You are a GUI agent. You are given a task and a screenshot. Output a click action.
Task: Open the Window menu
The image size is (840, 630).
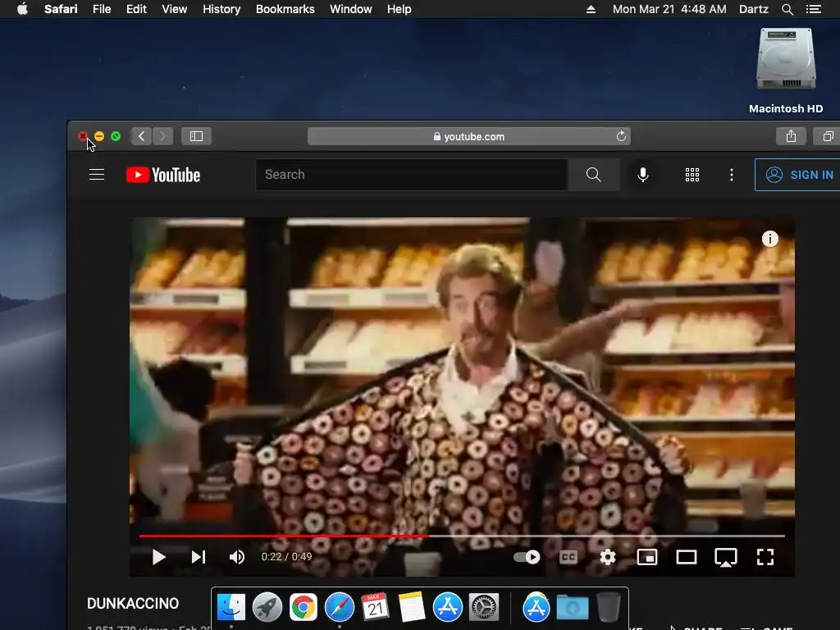351,9
